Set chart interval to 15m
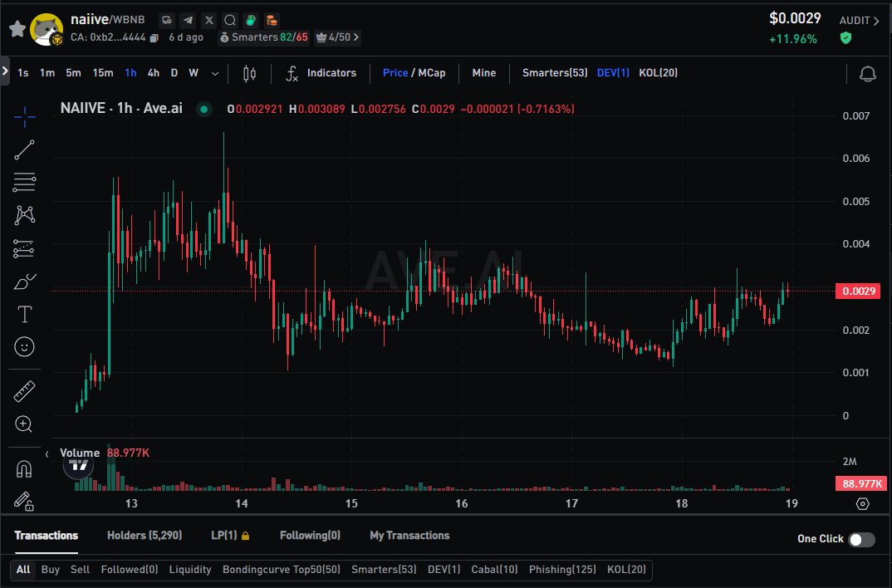The width and height of the screenshot is (892, 588). pyautogui.click(x=103, y=73)
